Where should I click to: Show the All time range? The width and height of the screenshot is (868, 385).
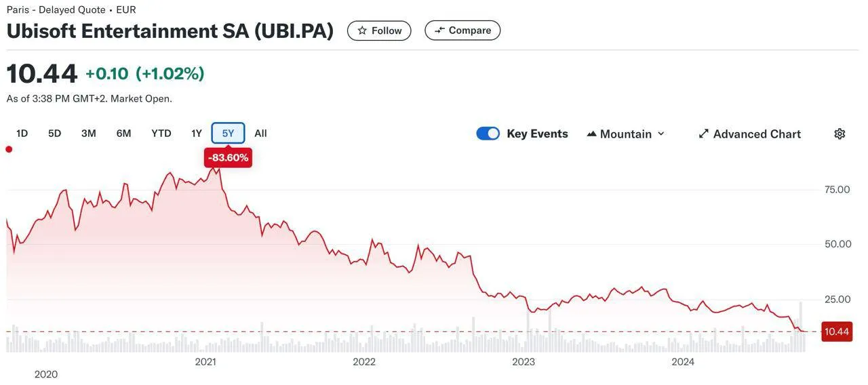pyautogui.click(x=260, y=134)
